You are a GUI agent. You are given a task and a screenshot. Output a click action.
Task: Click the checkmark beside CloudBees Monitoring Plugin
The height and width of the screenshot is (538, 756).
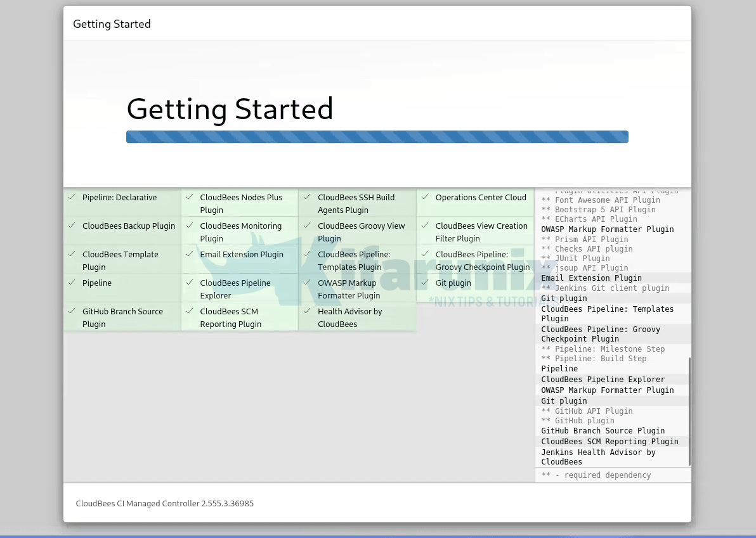pos(190,226)
